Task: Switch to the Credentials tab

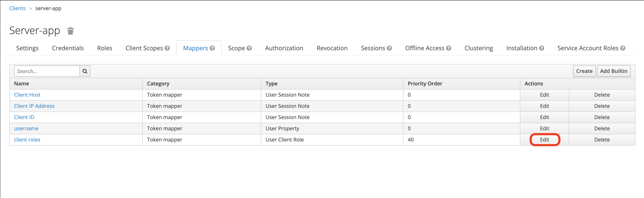Action: tap(68, 48)
